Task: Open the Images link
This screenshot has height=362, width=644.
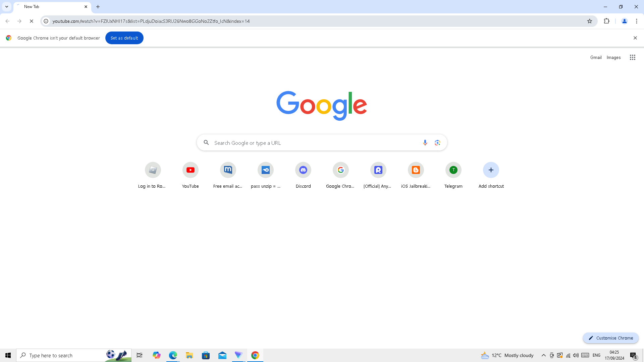Action: pos(614,57)
